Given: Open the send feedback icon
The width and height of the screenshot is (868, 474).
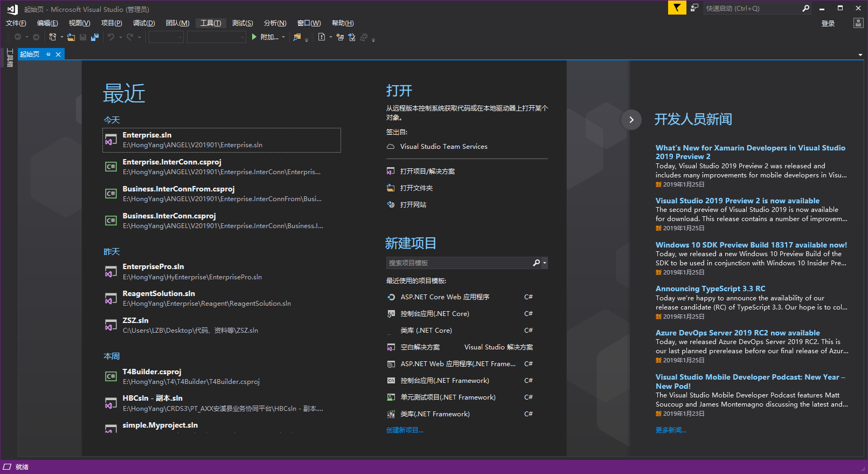Looking at the screenshot, I should point(695,8).
